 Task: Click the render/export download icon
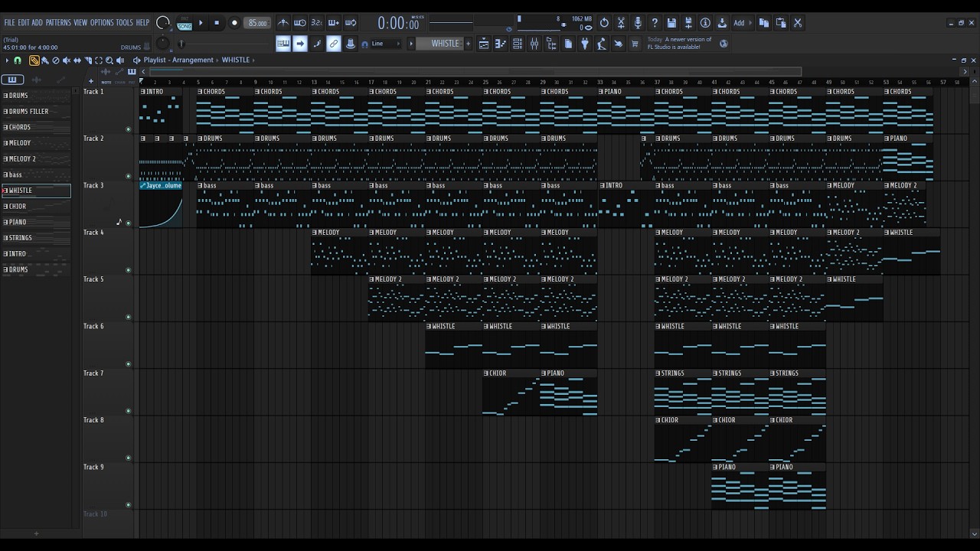point(722,23)
